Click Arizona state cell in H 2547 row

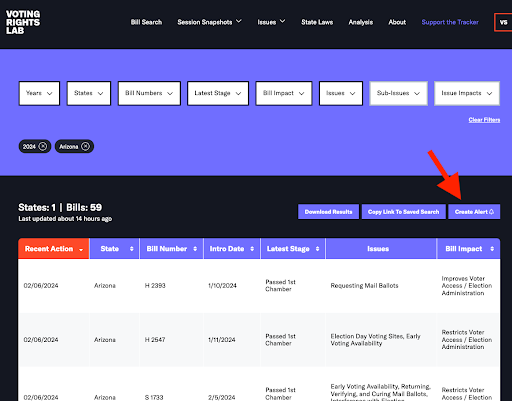[x=105, y=340]
